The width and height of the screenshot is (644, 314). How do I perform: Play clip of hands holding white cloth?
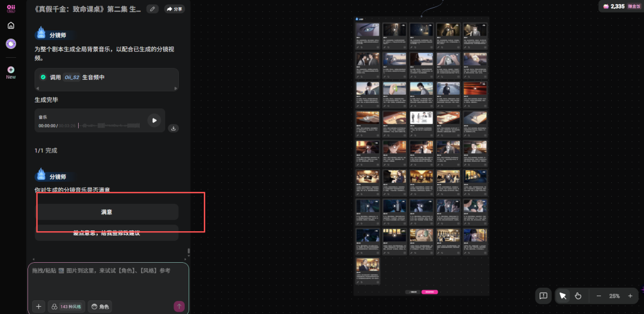448,60
